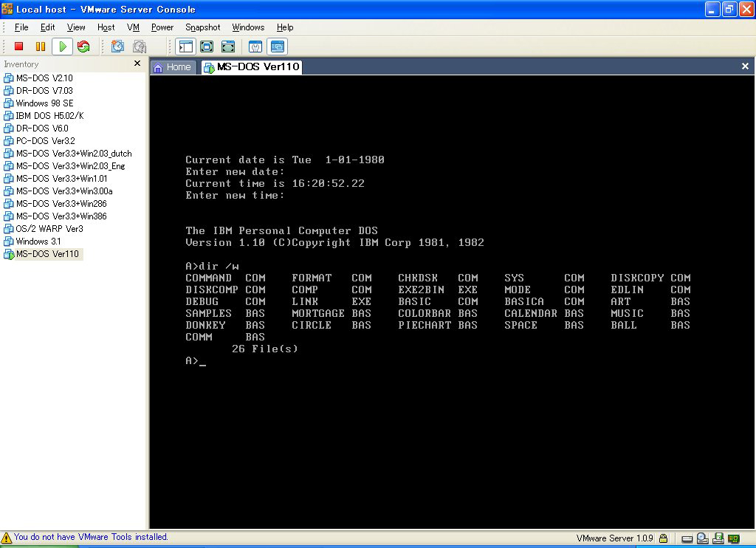Open the Edit menu

(47, 27)
